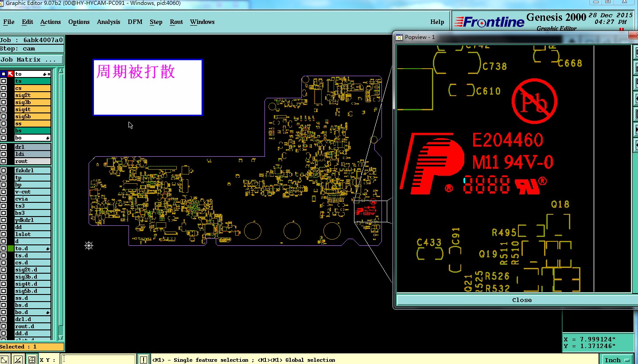Click the 'Selected : 1' status indicator
Viewport: 638px width, 364px height.
pos(32,347)
